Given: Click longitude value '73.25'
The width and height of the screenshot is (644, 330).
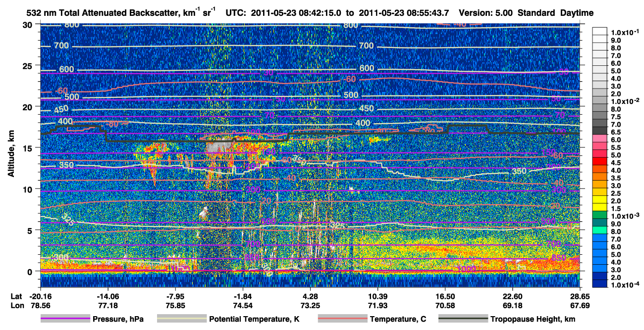Looking at the screenshot, I should click(310, 305).
